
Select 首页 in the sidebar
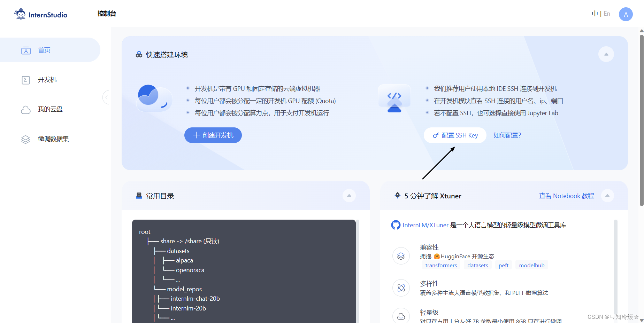point(50,50)
